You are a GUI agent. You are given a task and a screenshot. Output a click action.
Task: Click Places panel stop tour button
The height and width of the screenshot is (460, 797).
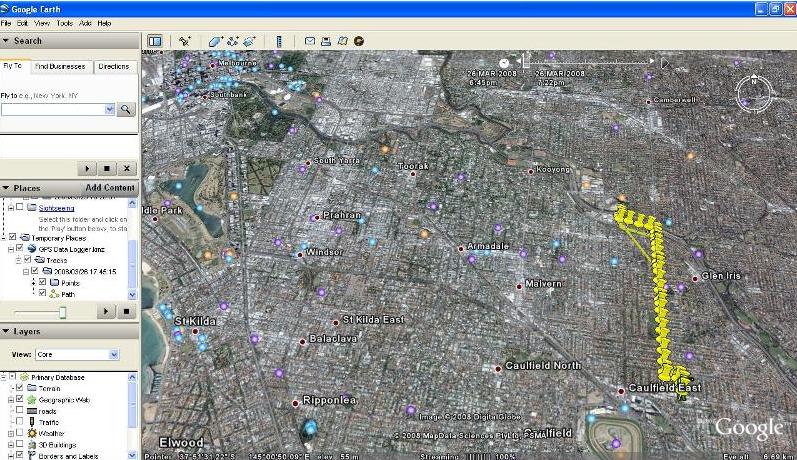[127, 311]
